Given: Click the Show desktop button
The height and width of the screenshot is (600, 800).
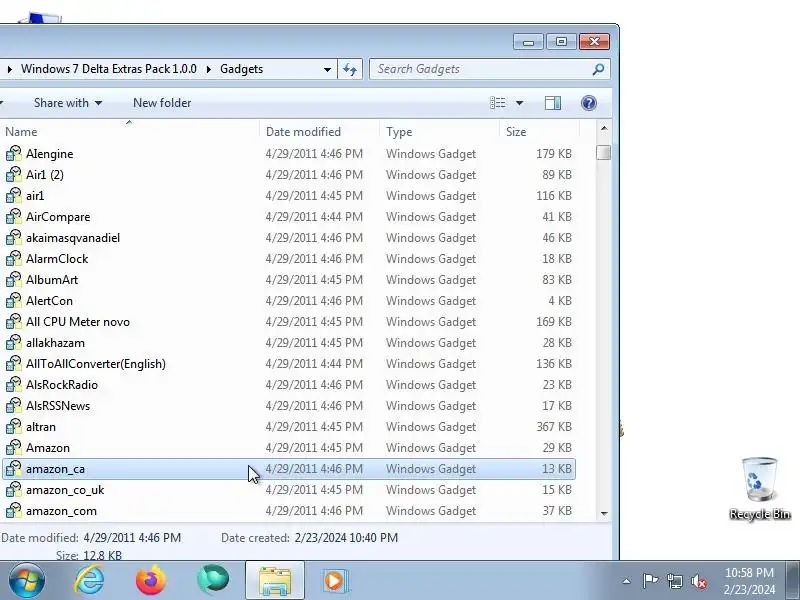Looking at the screenshot, I should [x=793, y=580].
